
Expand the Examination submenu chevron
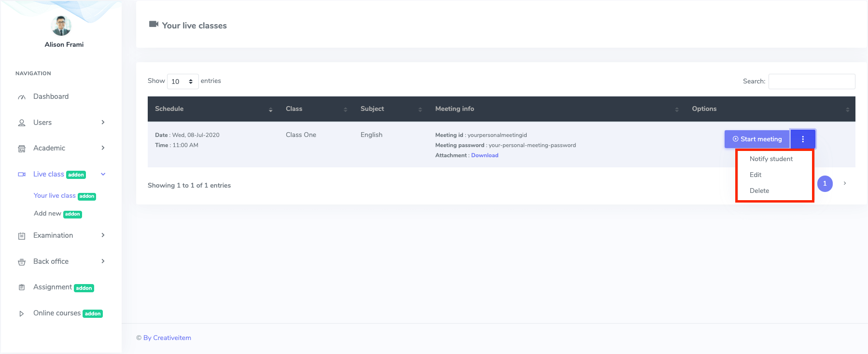103,235
